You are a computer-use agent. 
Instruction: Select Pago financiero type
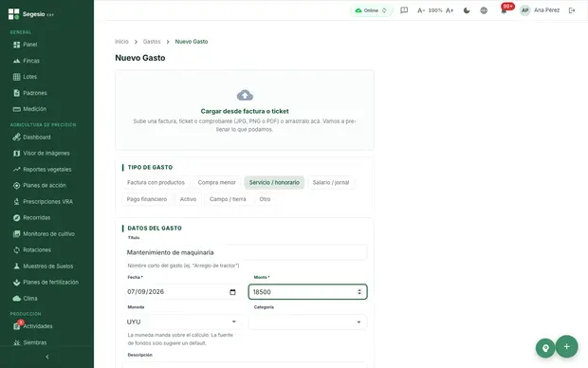click(147, 199)
